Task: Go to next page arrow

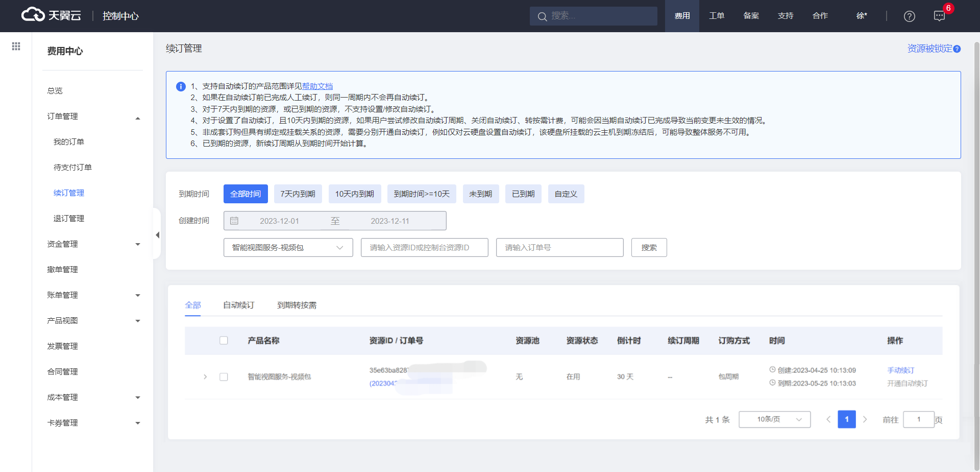Action: pos(865,419)
